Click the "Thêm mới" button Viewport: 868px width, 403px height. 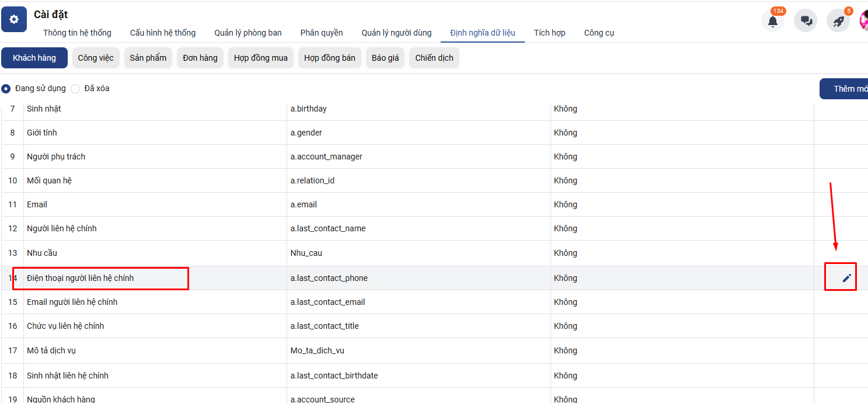846,89
